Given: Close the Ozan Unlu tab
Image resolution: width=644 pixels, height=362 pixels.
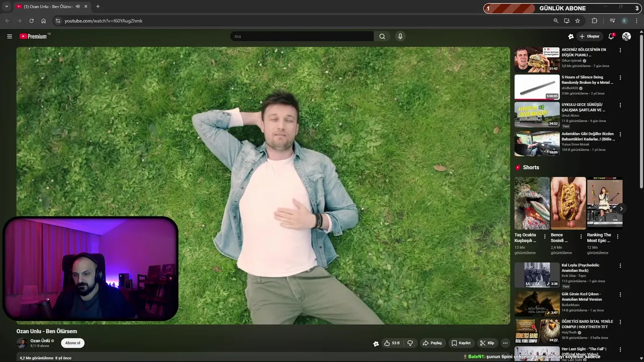Looking at the screenshot, I should [x=86, y=7].
